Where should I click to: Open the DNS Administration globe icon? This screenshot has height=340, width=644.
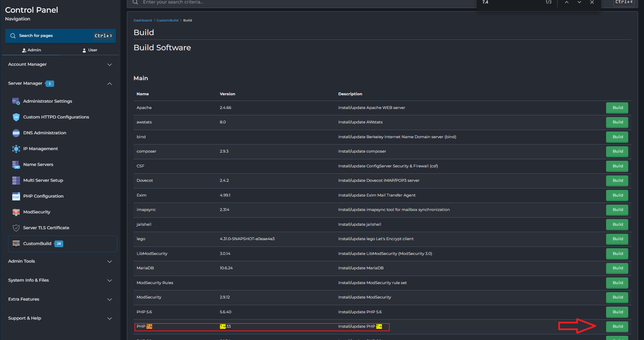pos(16,133)
